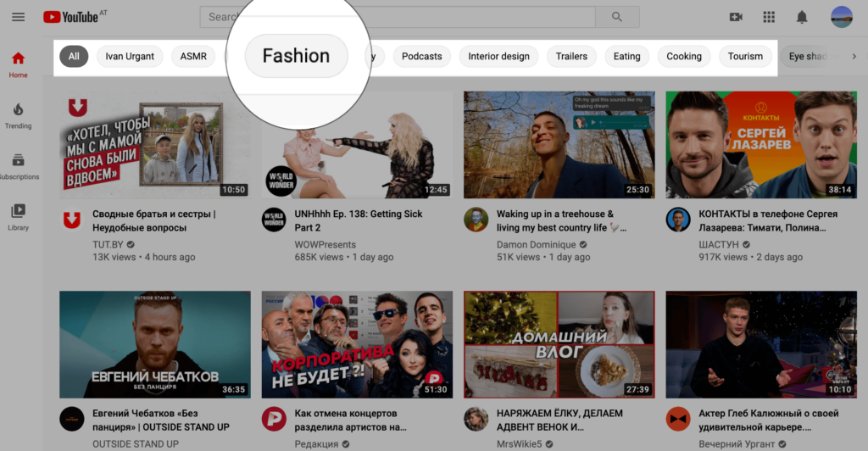Screen dimensions: 868x451
Task: Open the YouTube apps grid
Action: point(769,17)
